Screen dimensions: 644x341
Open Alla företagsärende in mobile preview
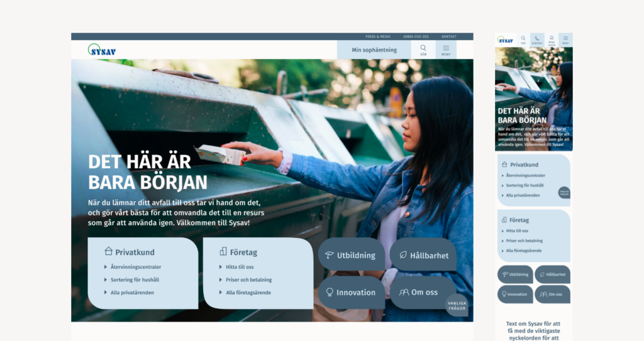[x=524, y=251]
